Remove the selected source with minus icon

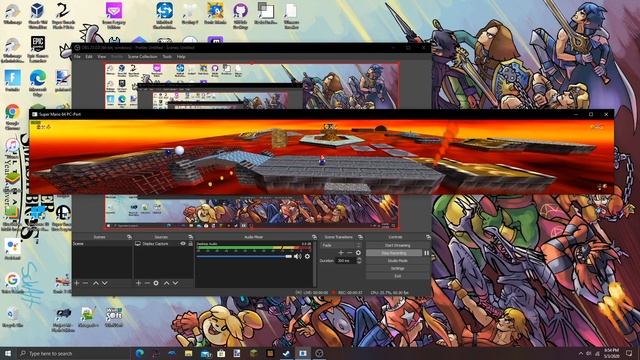click(147, 283)
